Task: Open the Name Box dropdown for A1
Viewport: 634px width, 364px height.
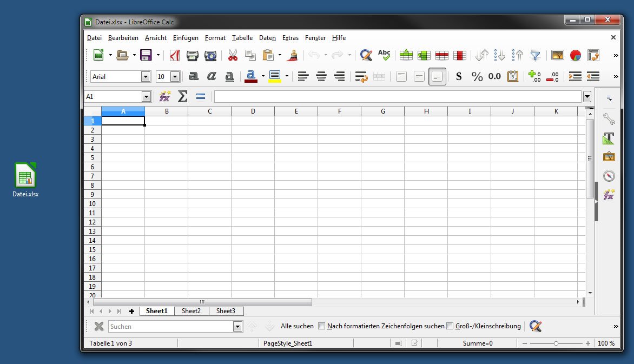Action: coord(146,96)
